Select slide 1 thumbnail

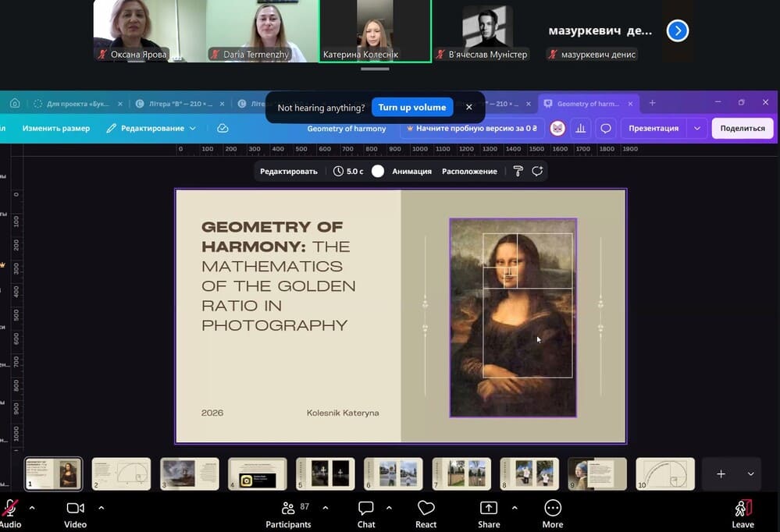pyautogui.click(x=53, y=473)
